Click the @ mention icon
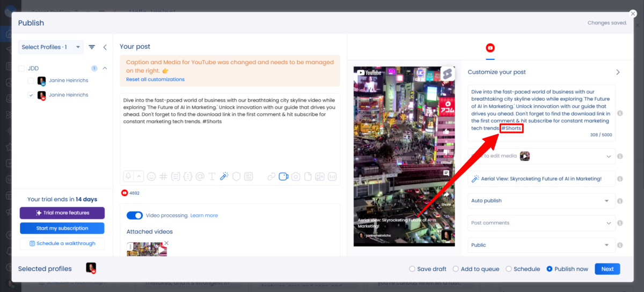644x292 pixels. click(x=200, y=176)
